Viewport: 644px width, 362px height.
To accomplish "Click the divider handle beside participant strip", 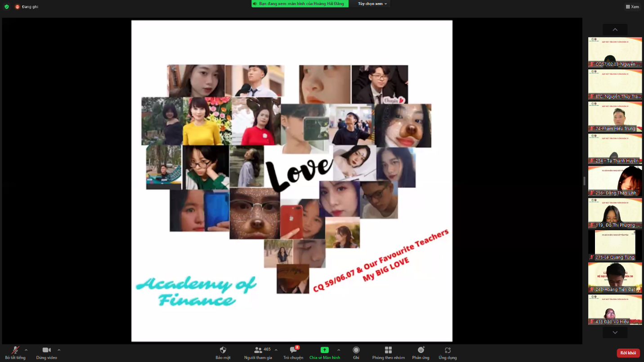I will point(585,181).
